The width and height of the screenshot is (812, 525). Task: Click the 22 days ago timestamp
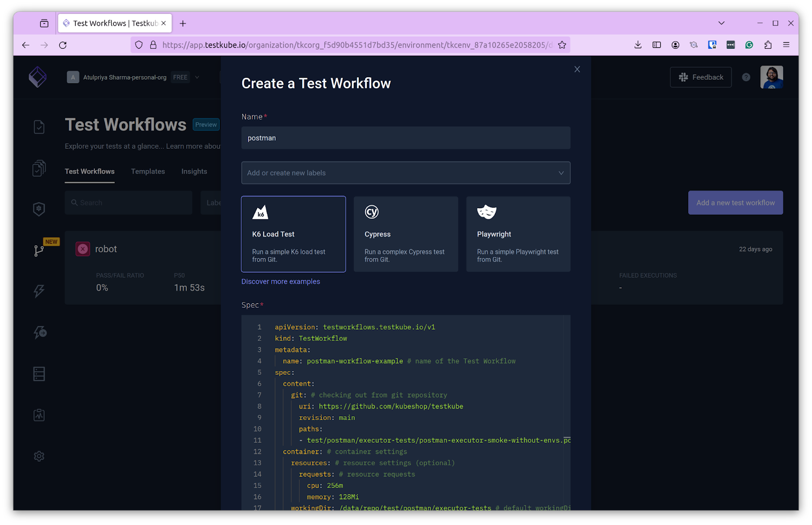coord(756,249)
